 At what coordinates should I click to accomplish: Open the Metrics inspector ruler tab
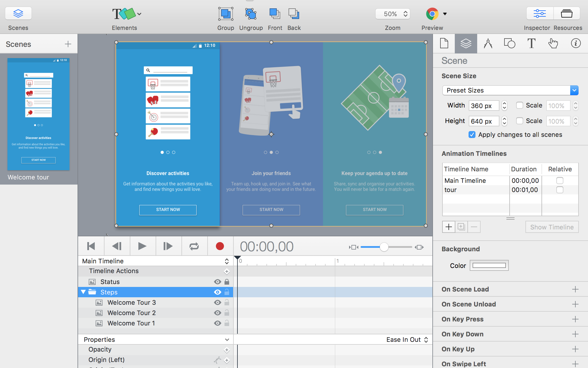coord(488,44)
